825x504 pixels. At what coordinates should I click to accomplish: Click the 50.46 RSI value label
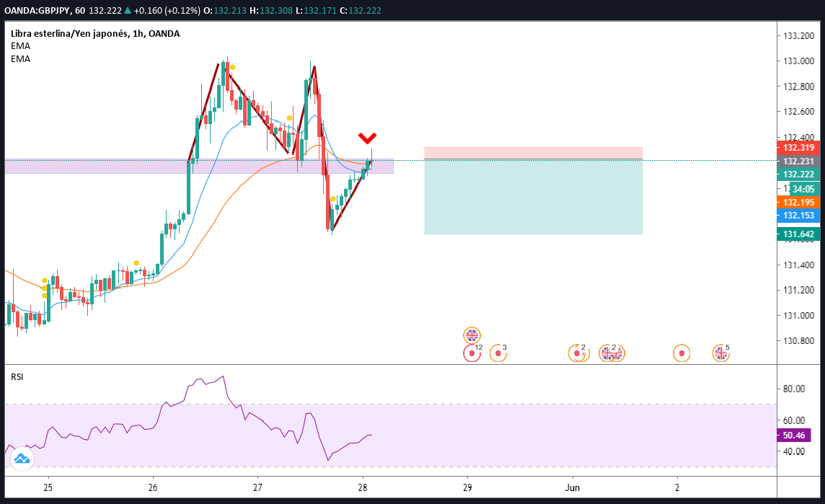click(x=793, y=435)
